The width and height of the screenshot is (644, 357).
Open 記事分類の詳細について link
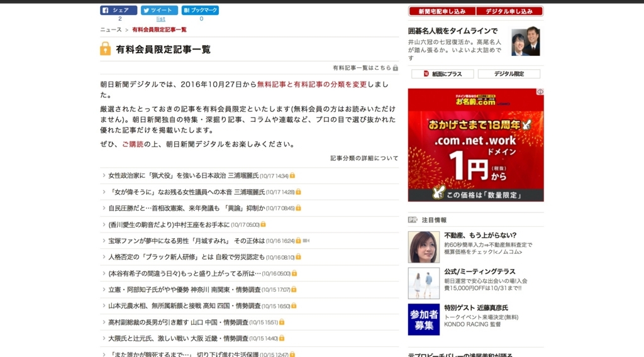tap(364, 158)
